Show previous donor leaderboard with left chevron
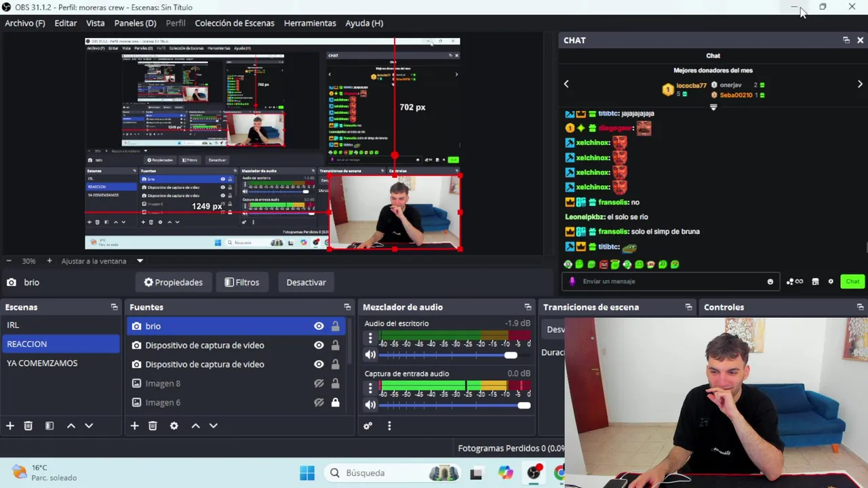868x488 pixels. click(x=566, y=84)
